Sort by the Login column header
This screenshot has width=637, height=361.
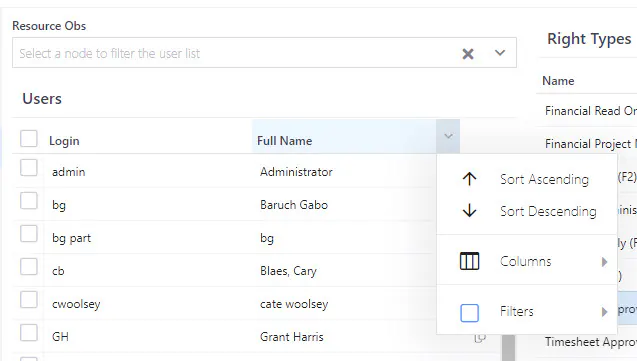64,141
